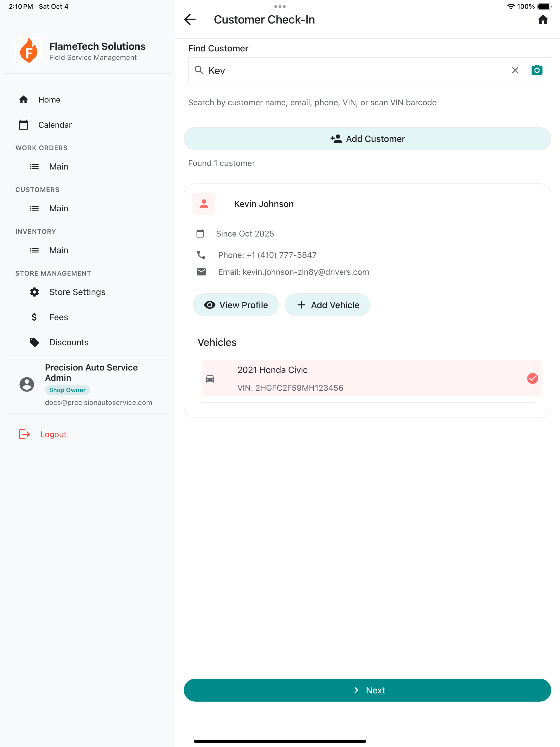Screen dimensions: 560x747
Task: Deselect the 2021 Honda Civic checkmark
Action: click(532, 378)
